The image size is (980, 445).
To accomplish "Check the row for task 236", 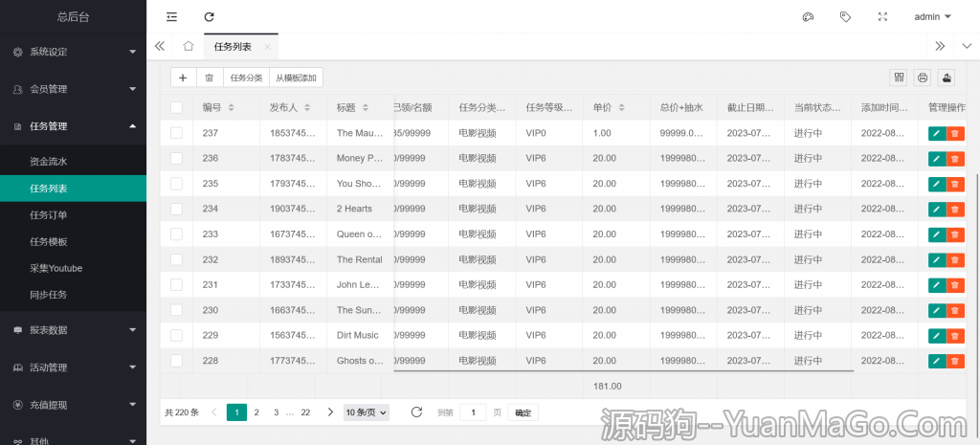I will (176, 158).
